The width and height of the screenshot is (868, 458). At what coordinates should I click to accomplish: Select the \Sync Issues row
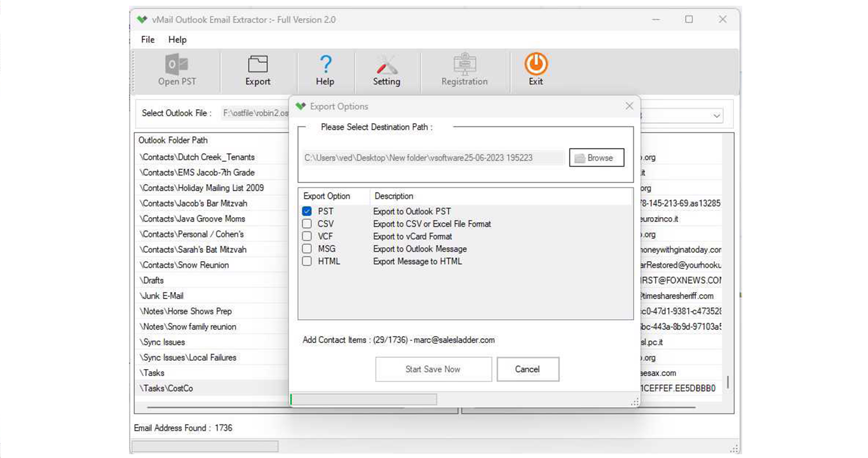point(162,342)
